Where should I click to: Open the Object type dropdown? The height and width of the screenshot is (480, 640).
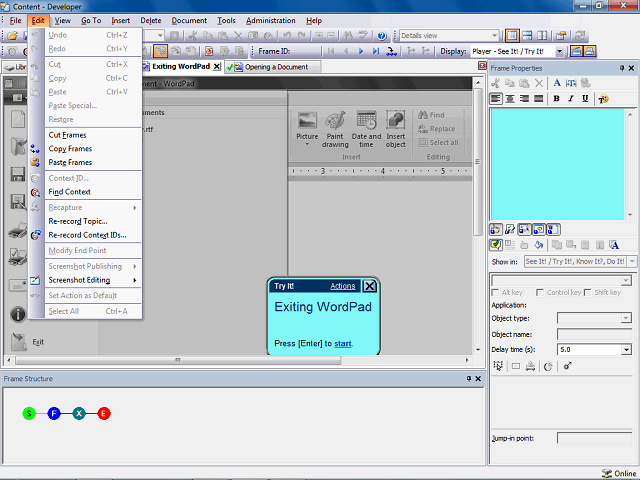point(626,318)
